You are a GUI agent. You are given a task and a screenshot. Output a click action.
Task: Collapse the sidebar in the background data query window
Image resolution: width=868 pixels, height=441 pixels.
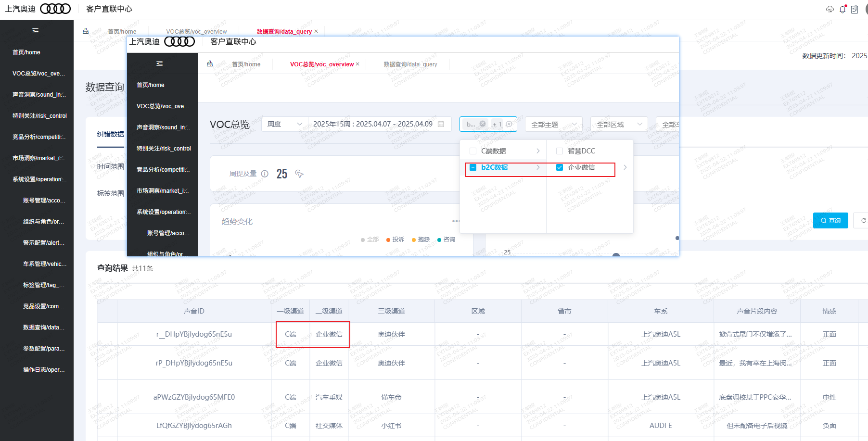35,31
